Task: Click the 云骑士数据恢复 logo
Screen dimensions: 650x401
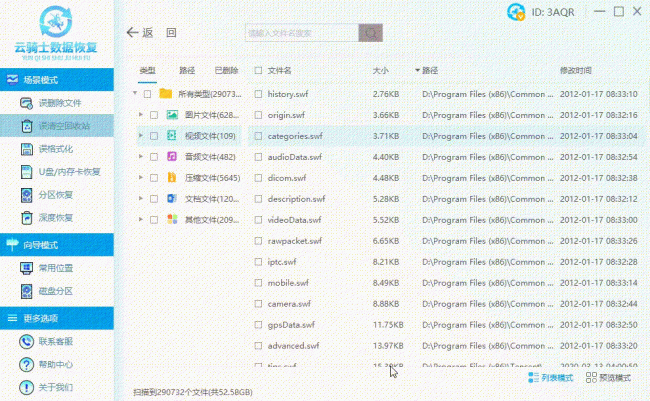Action: click(56, 32)
